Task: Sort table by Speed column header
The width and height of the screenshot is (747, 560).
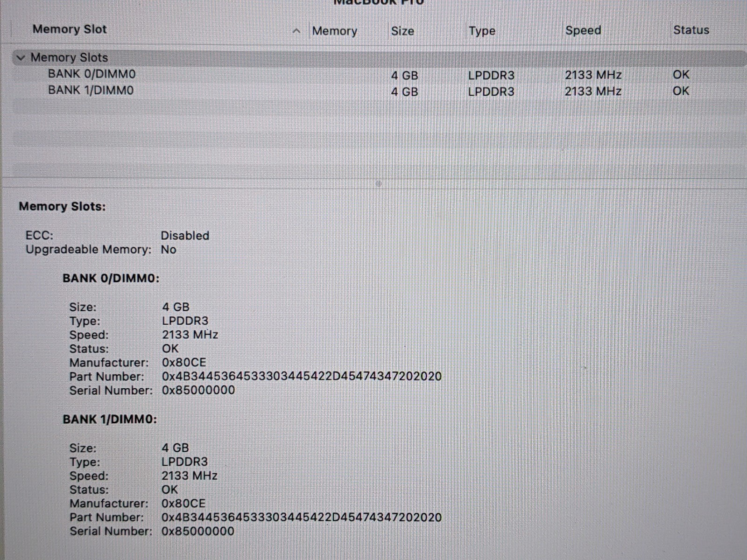Action: pos(583,31)
